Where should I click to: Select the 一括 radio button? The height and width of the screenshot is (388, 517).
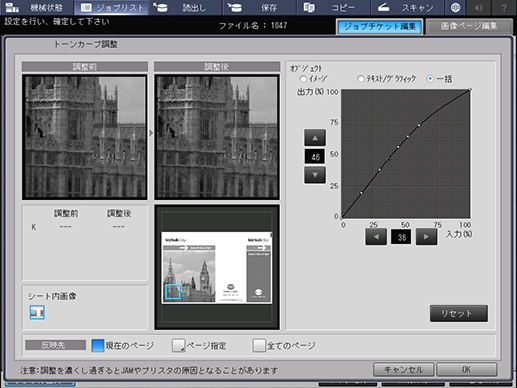click(x=430, y=79)
